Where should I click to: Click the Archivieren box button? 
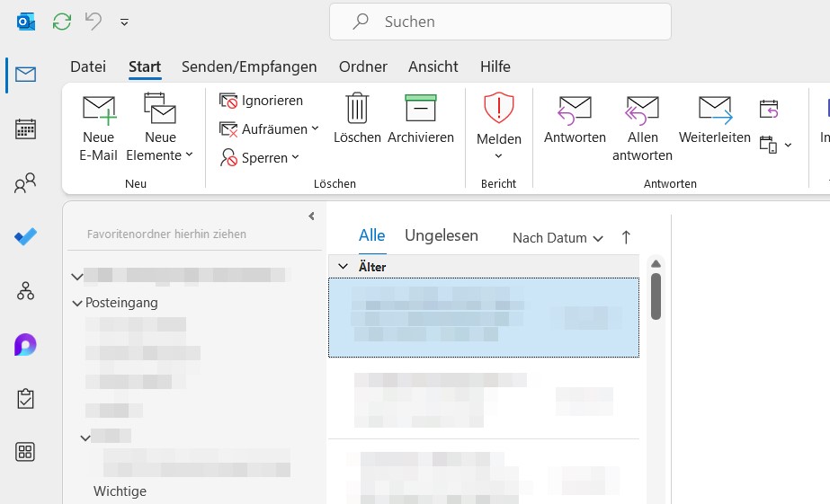421,119
